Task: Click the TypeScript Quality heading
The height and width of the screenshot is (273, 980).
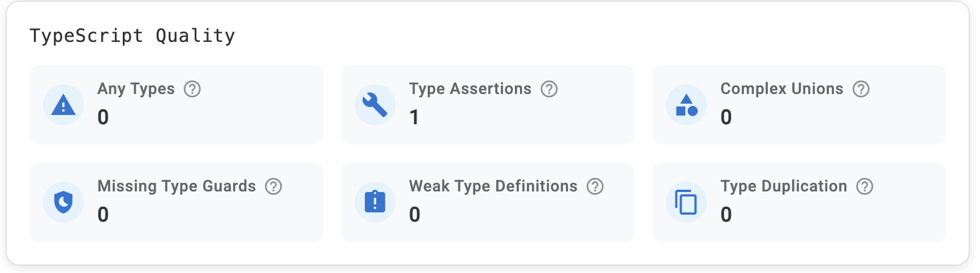Action: 132,36
